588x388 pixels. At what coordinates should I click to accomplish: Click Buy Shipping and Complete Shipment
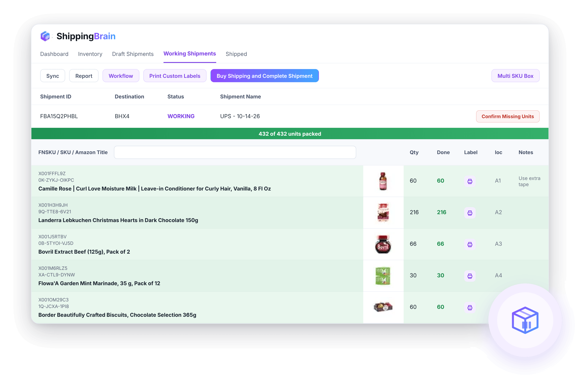coord(264,76)
